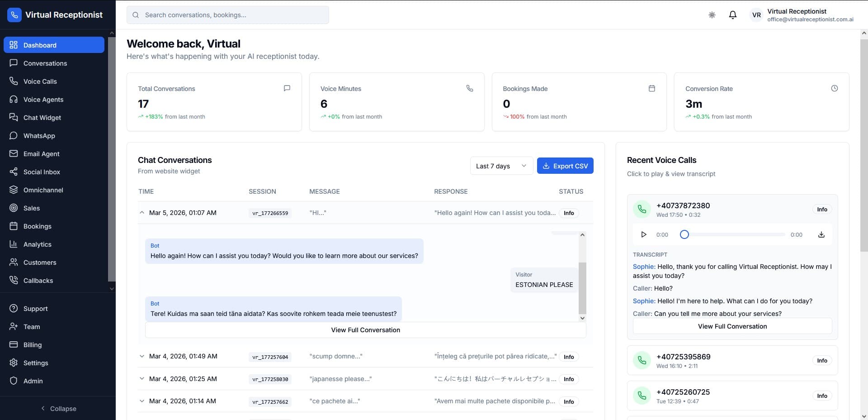
Task: Toggle light/dark theme with the sun icon
Action: pos(712,14)
